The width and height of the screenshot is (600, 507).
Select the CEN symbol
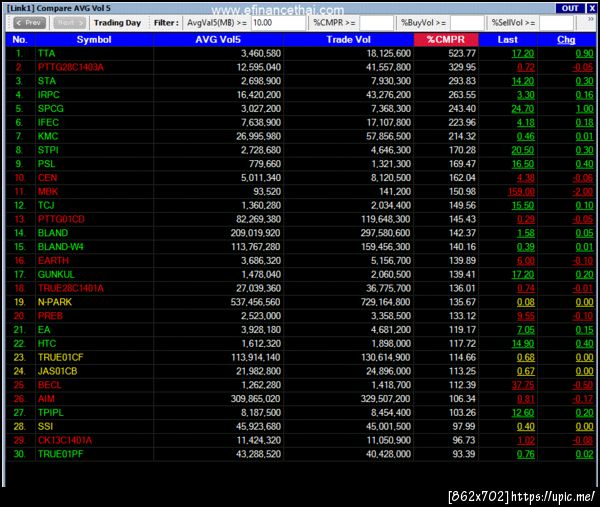click(47, 178)
